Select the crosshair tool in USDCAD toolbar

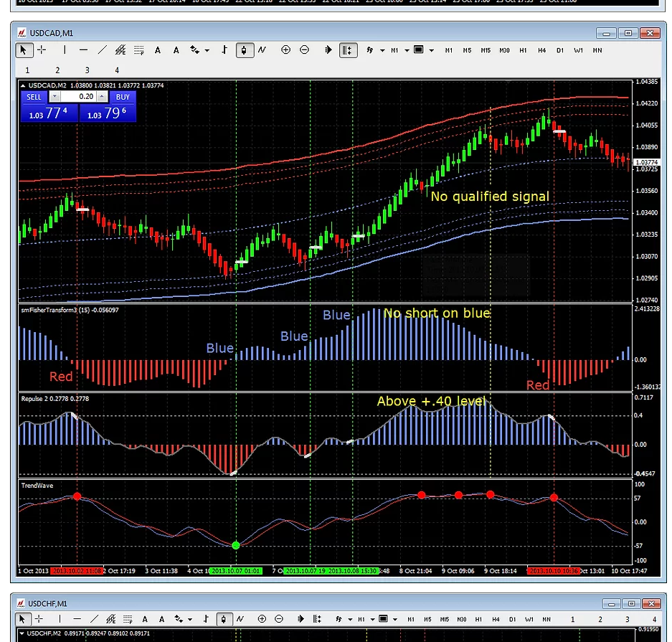42,50
